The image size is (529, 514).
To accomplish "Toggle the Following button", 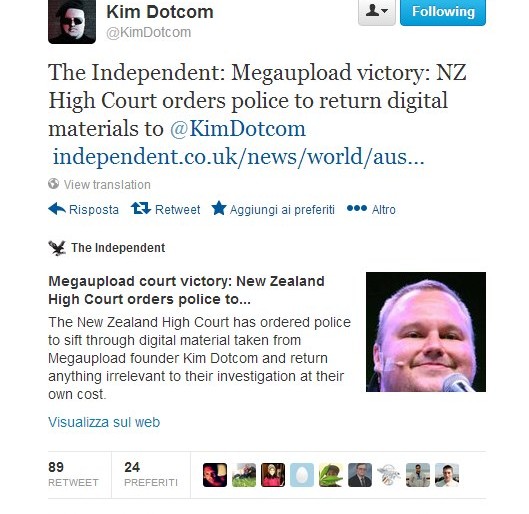I will pyautogui.click(x=443, y=12).
